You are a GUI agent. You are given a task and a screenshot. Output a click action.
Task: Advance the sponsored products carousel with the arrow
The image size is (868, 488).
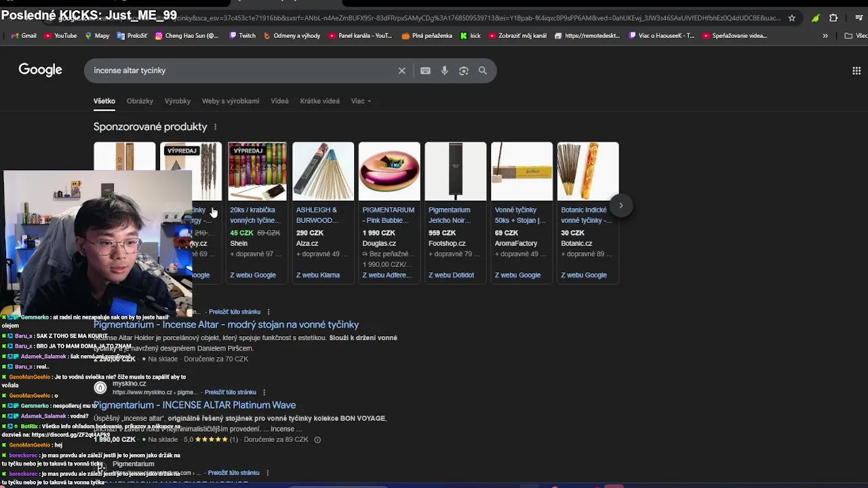pos(620,205)
